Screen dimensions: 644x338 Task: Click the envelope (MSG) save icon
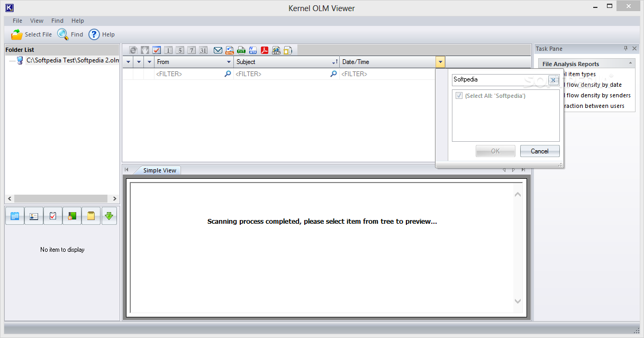click(218, 50)
